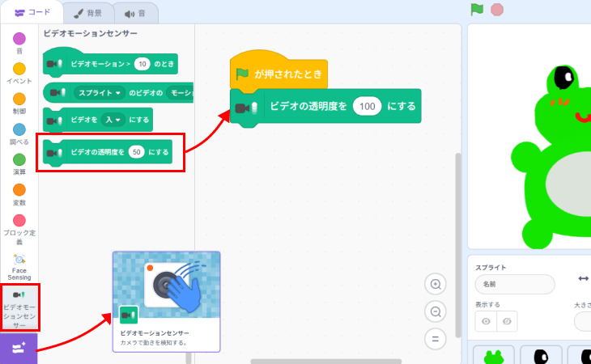The width and height of the screenshot is (591, 364).
Task: Zoom out of the code workspace
Action: (436, 311)
